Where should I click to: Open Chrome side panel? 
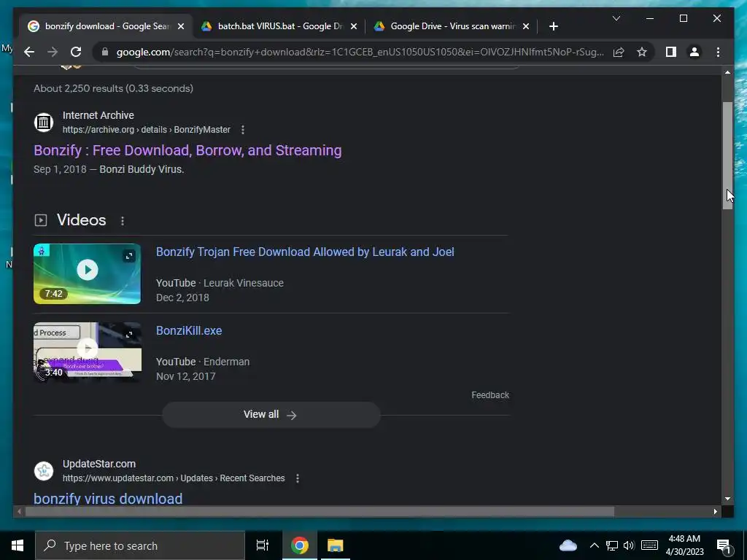671,52
